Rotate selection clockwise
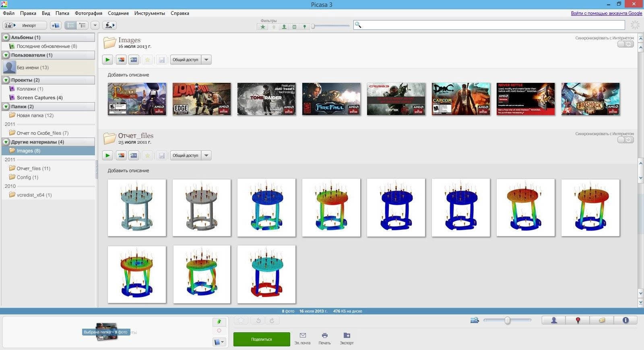Viewport: 644px width, 350px height. coord(272,321)
